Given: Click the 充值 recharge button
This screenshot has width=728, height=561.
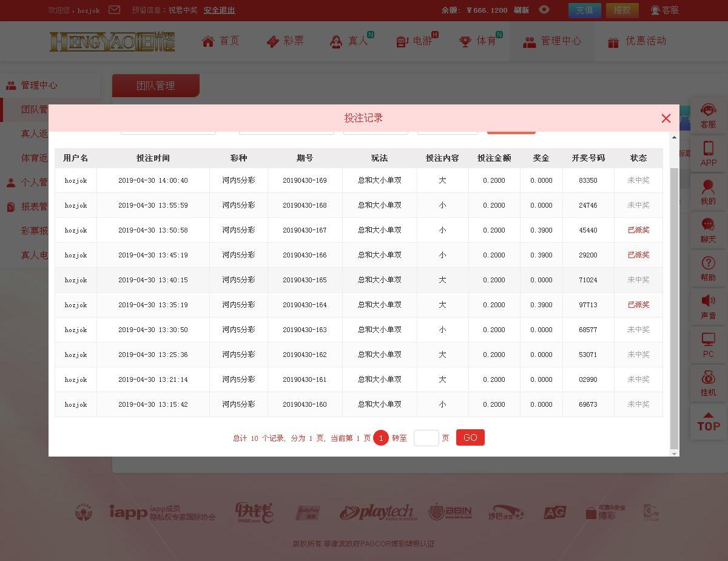Looking at the screenshot, I should click(584, 10).
